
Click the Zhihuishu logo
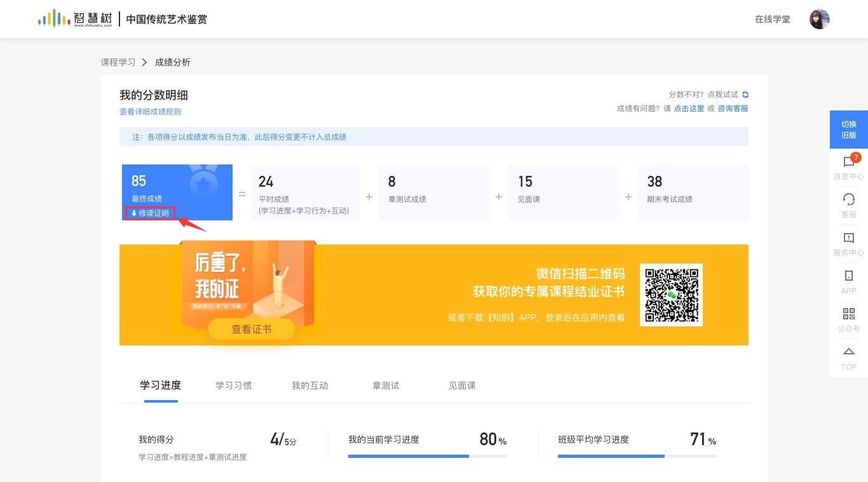pos(75,18)
